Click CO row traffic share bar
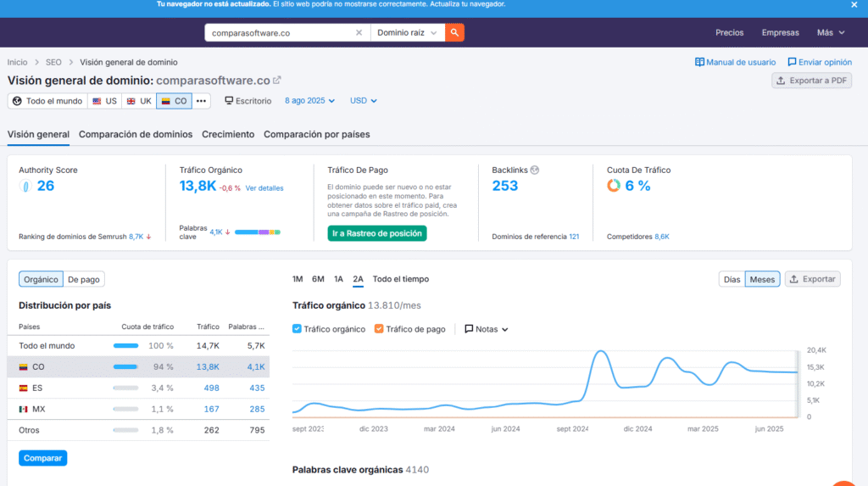868x486 pixels. point(125,367)
